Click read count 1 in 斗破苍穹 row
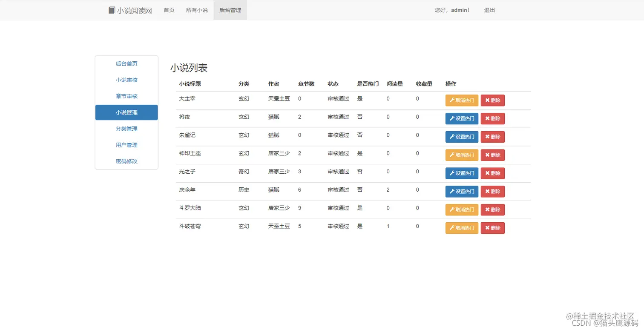This screenshot has height=330, width=644. pos(388,226)
